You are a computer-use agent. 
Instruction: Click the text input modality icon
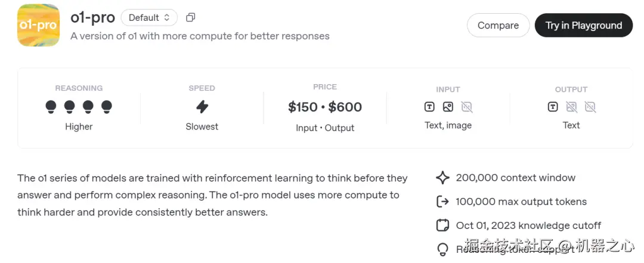point(429,107)
